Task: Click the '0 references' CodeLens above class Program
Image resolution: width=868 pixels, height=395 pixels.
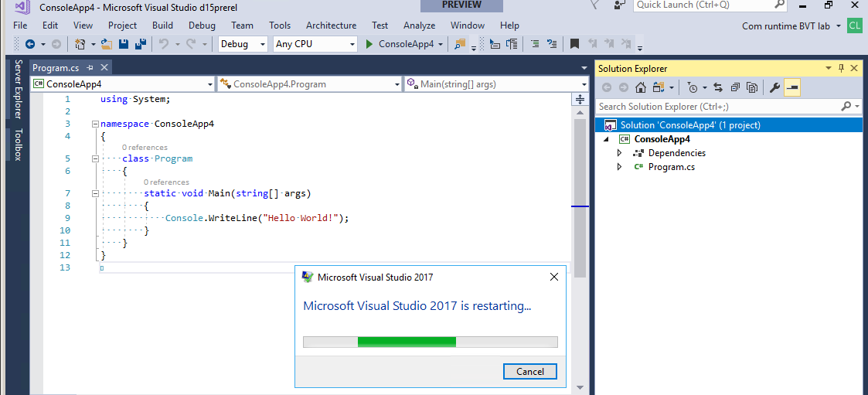Action: pos(145,148)
